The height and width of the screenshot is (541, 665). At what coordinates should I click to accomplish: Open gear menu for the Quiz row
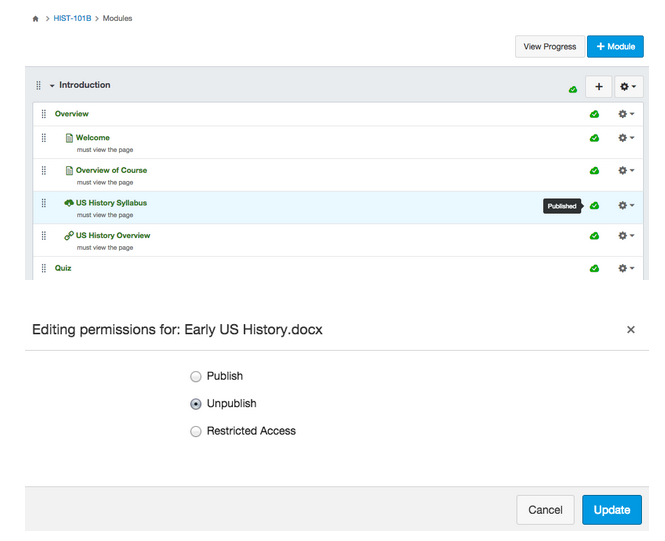[626, 268]
